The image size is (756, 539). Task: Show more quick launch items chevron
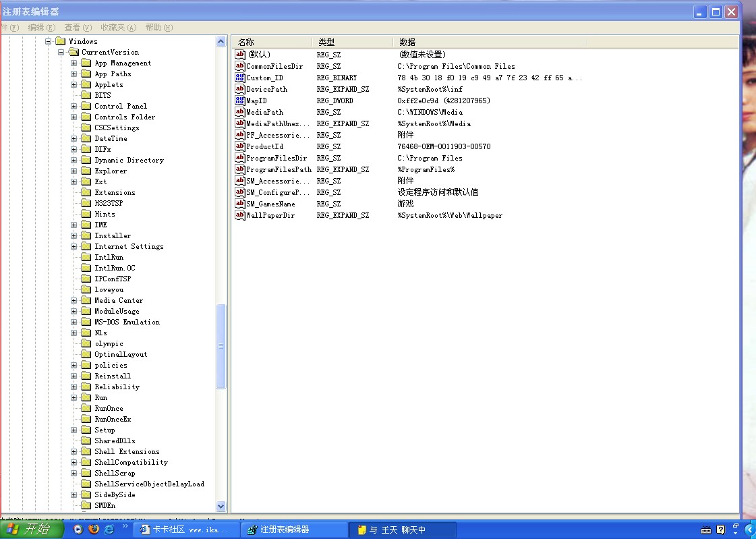tap(125, 526)
